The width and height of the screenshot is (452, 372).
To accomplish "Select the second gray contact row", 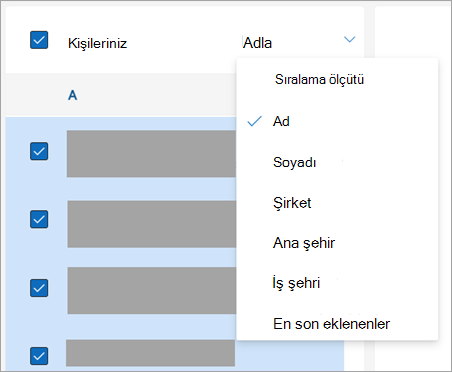I will pos(152,224).
